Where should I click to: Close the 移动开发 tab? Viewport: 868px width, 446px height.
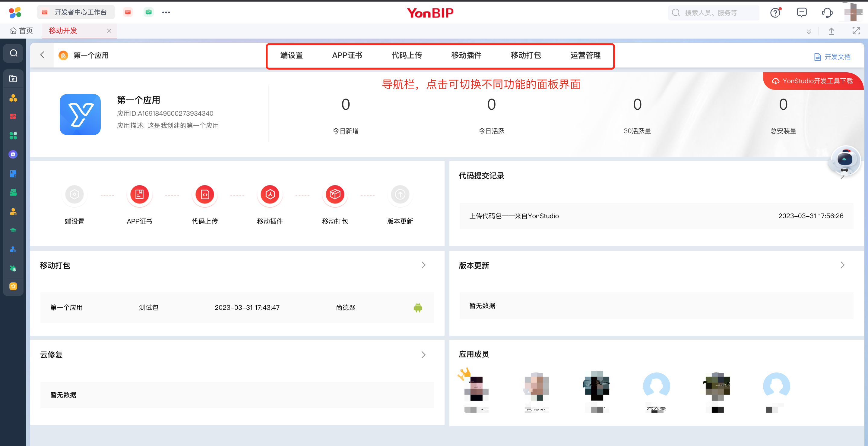point(109,31)
